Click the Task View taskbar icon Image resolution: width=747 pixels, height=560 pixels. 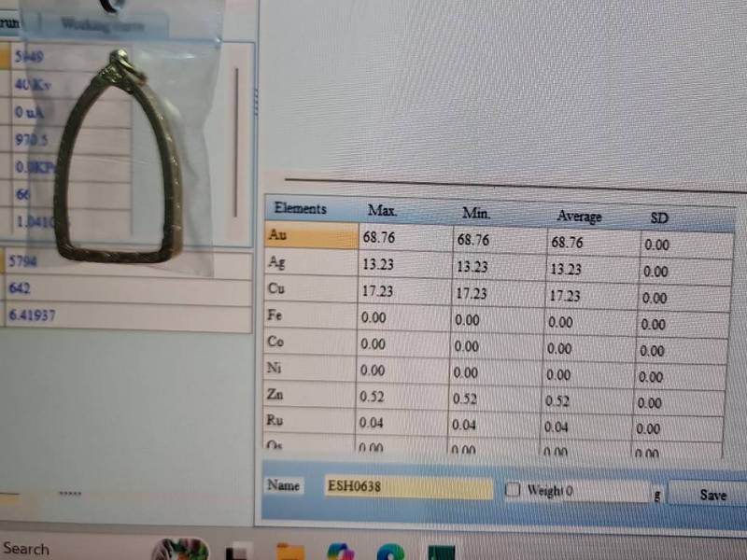240,551
